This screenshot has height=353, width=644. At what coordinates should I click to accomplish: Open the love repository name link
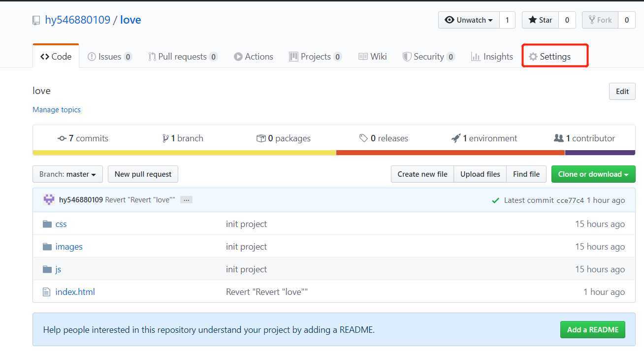(x=130, y=20)
